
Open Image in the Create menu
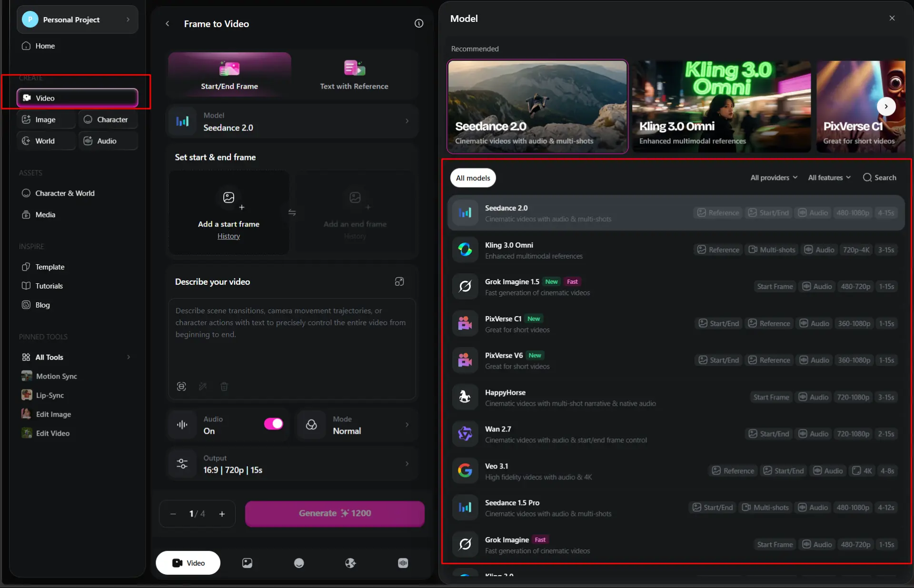click(x=46, y=120)
